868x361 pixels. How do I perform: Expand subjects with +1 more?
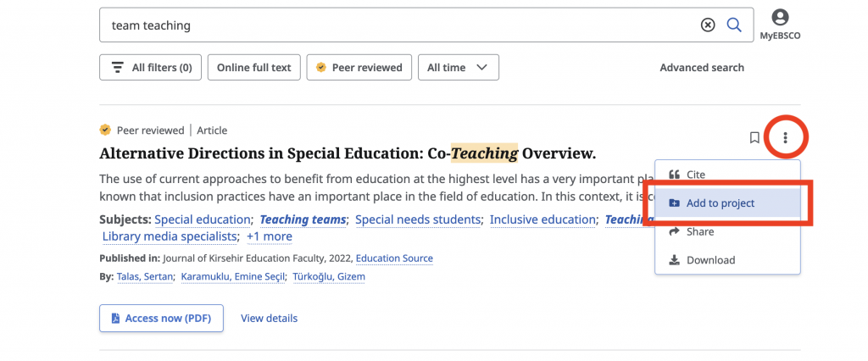[269, 236]
